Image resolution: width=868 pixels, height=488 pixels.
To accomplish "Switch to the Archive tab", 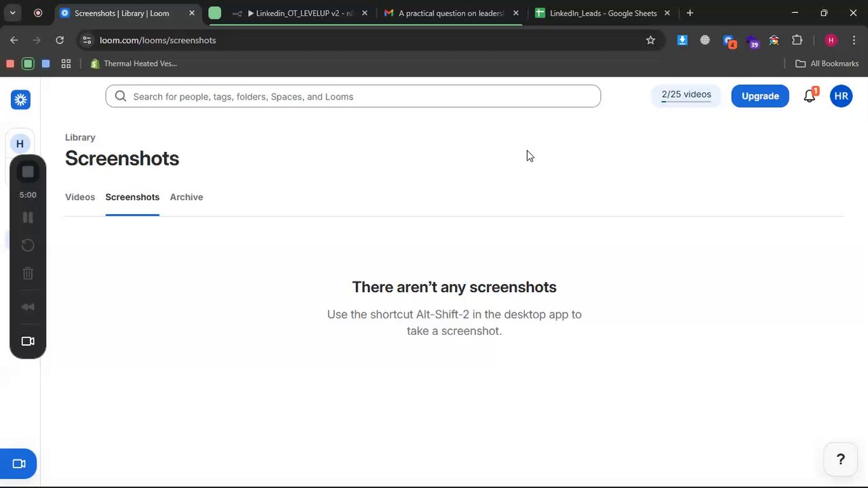I will (186, 197).
